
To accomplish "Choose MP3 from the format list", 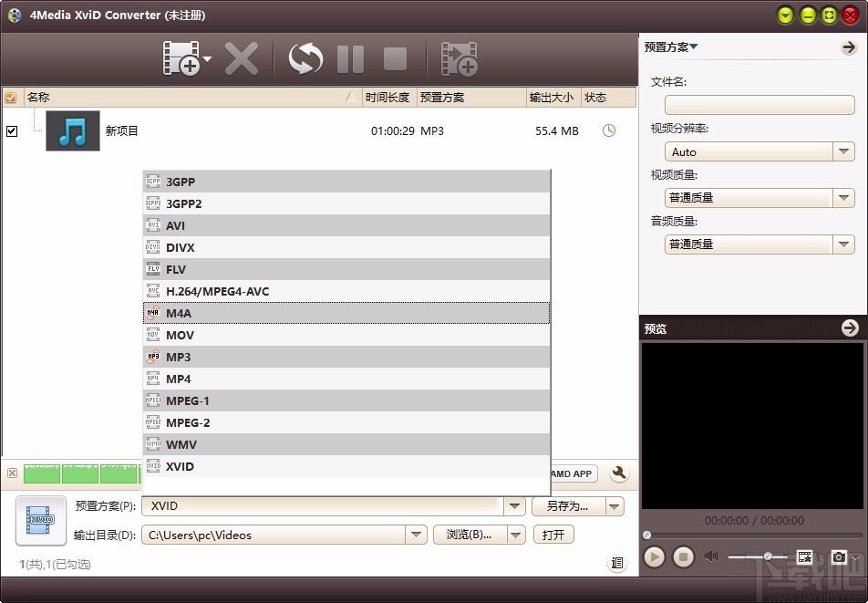I will (x=346, y=358).
